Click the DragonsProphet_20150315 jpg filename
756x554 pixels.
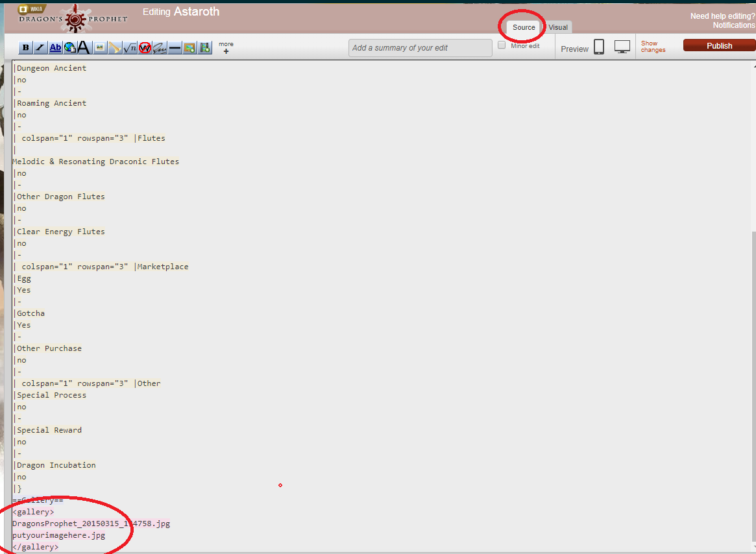[91, 524]
